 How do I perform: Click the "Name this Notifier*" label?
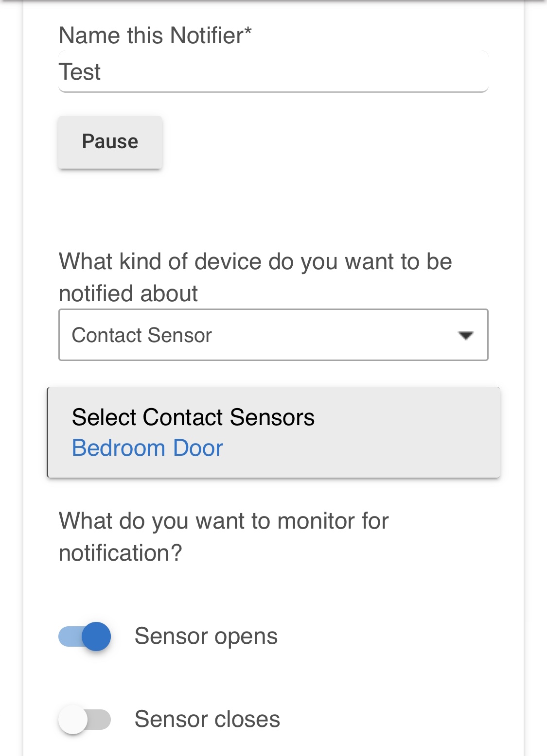pyautogui.click(x=155, y=35)
